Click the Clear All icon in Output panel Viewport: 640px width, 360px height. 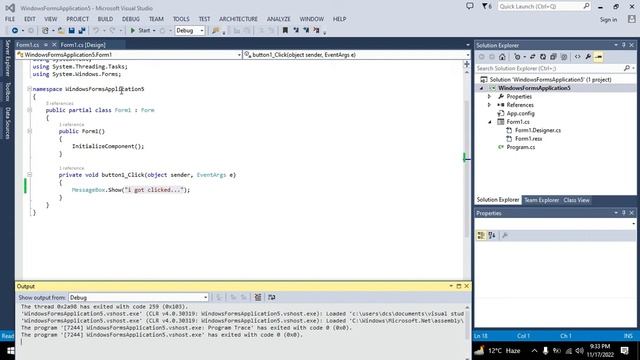pyautogui.click(x=258, y=298)
